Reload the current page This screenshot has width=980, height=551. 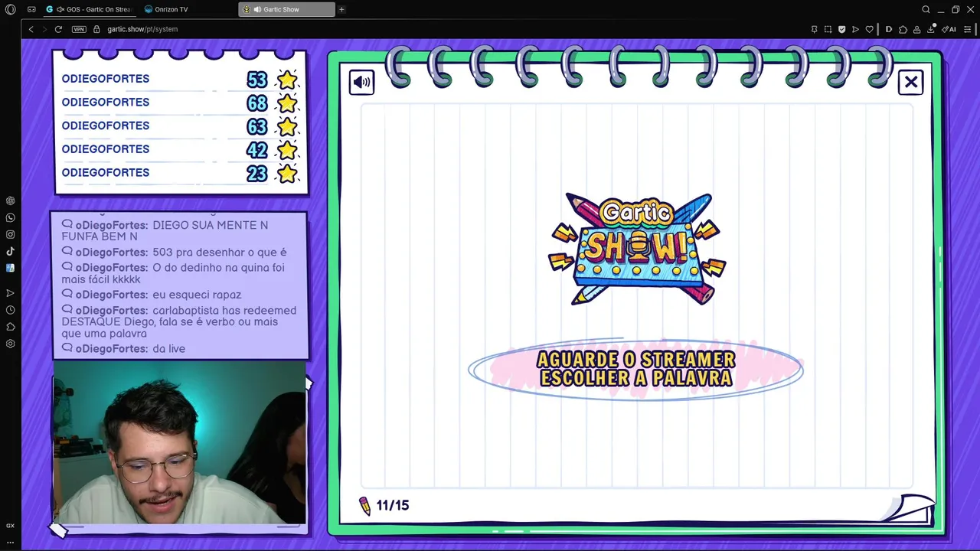[58, 29]
